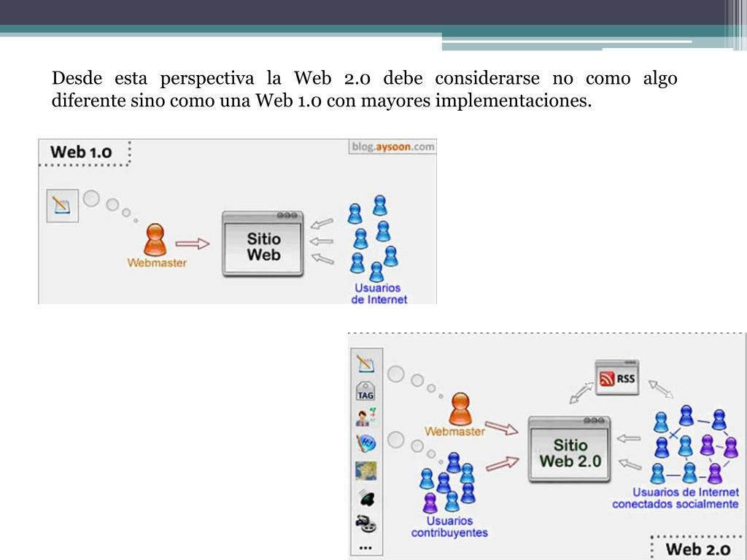Click the 'Usuarios de Internet' caption
747x560 pixels.
pos(379,294)
